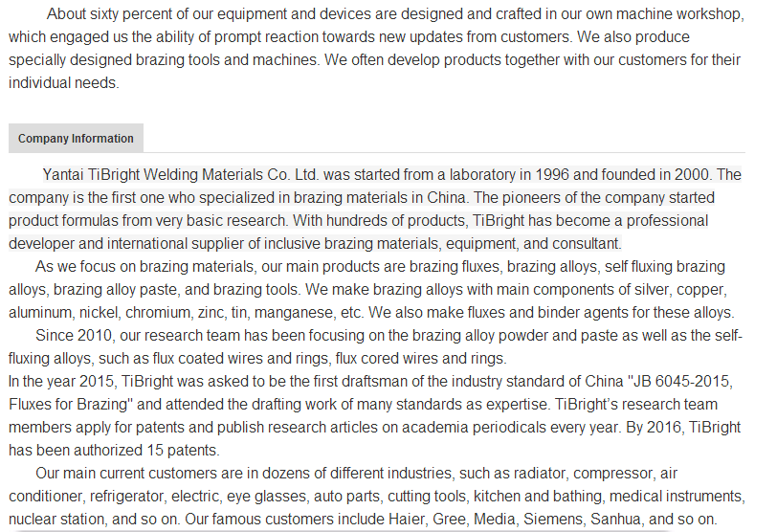Click the text 'aluminum, nickel, chromium'
This screenshot has width=777, height=532.
(x=100, y=313)
